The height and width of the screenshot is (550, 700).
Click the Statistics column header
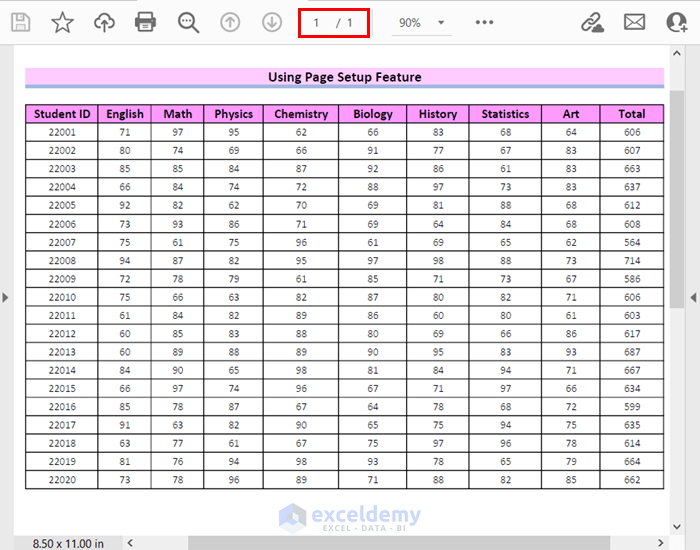pyautogui.click(x=505, y=114)
